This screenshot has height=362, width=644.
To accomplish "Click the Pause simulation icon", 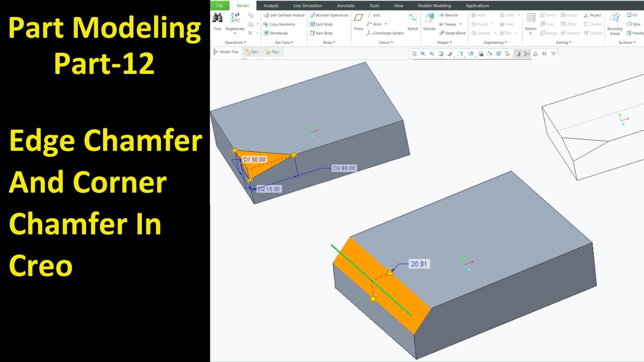I will 544,53.
